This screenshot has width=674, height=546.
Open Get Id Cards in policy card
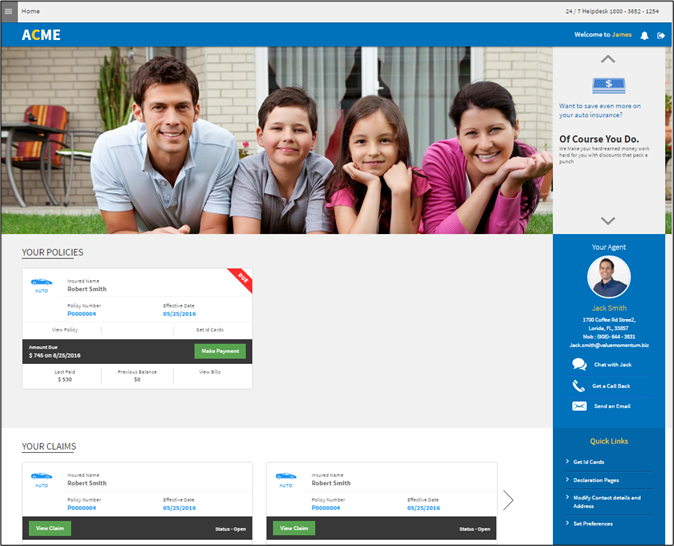click(x=210, y=330)
